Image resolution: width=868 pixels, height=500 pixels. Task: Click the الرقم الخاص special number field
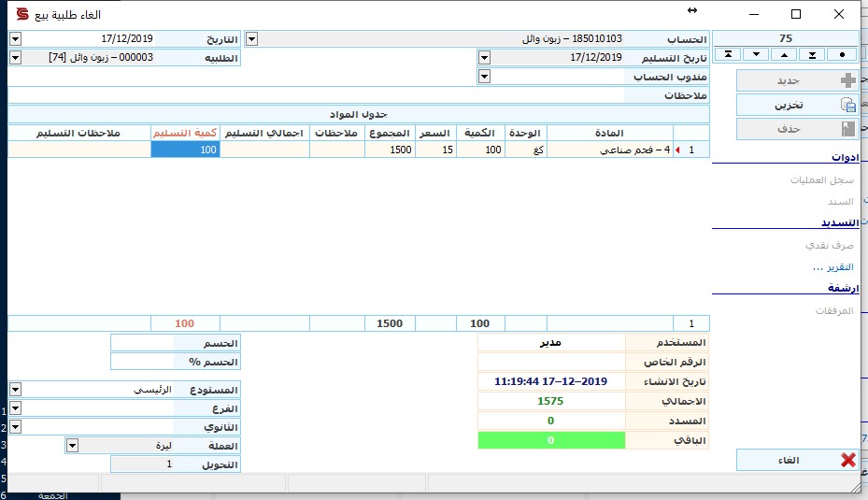point(551,362)
